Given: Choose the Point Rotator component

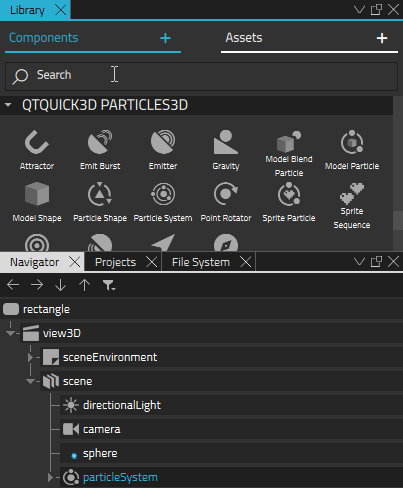Looking at the screenshot, I should click(x=226, y=202).
